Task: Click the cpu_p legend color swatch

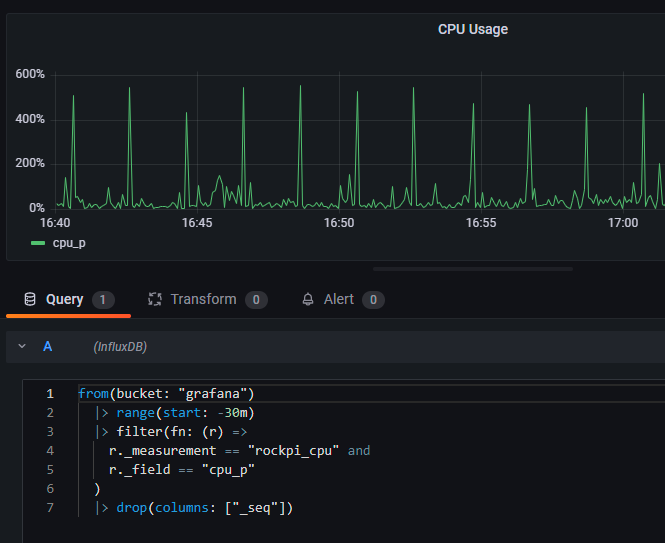Action: [38, 243]
